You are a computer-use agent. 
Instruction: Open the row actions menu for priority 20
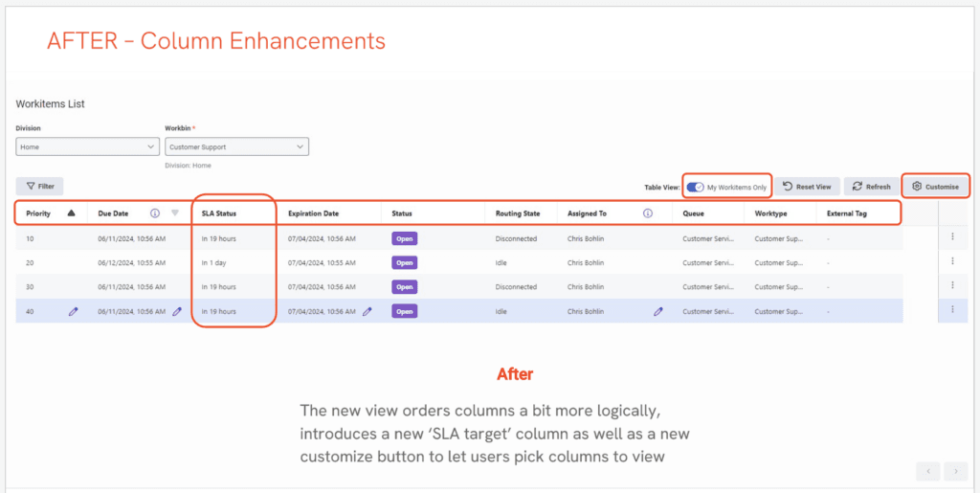(952, 261)
